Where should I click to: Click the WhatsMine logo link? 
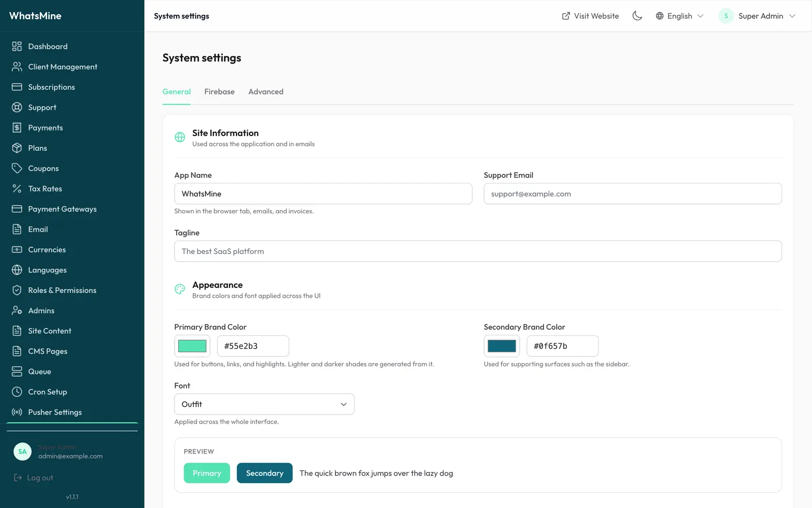tap(36, 16)
